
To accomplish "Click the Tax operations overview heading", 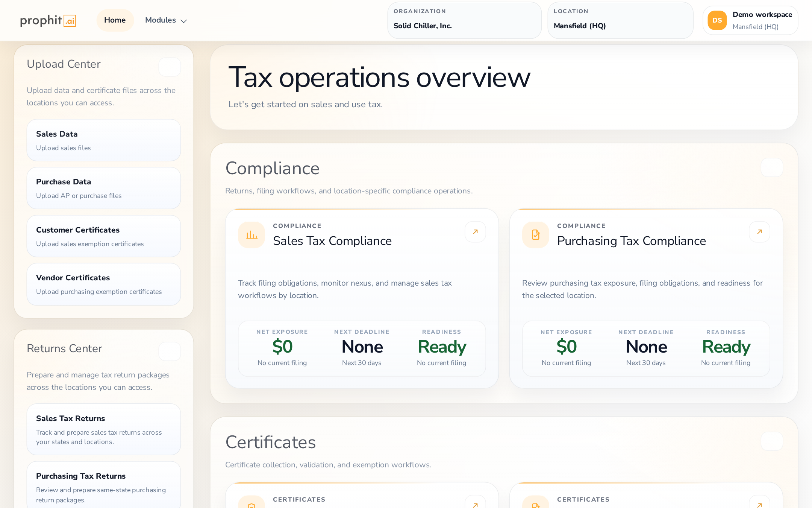I will 380,78.
